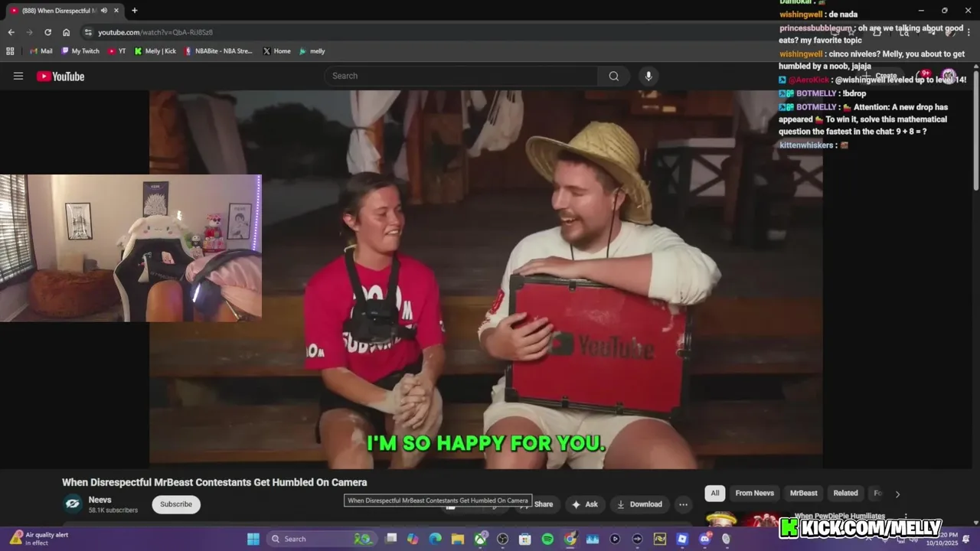Screen dimensions: 980x551
Task: Open Microsoft Store from the taskbar
Action: 525,539
